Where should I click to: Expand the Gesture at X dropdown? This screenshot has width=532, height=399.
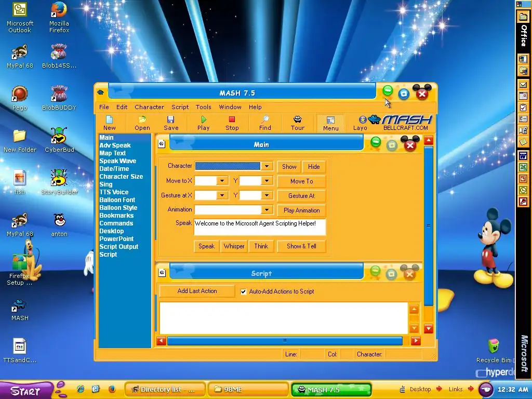pyautogui.click(x=222, y=195)
